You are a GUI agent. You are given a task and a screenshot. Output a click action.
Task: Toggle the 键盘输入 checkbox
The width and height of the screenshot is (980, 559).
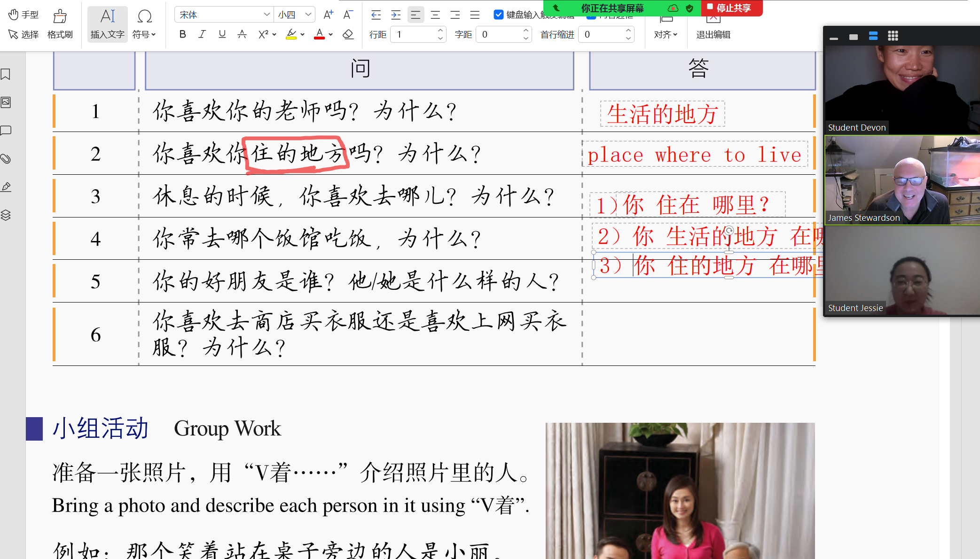499,15
